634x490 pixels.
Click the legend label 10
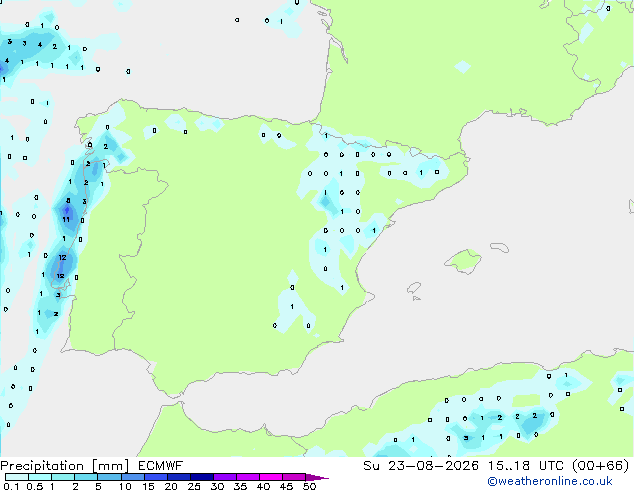(125, 486)
